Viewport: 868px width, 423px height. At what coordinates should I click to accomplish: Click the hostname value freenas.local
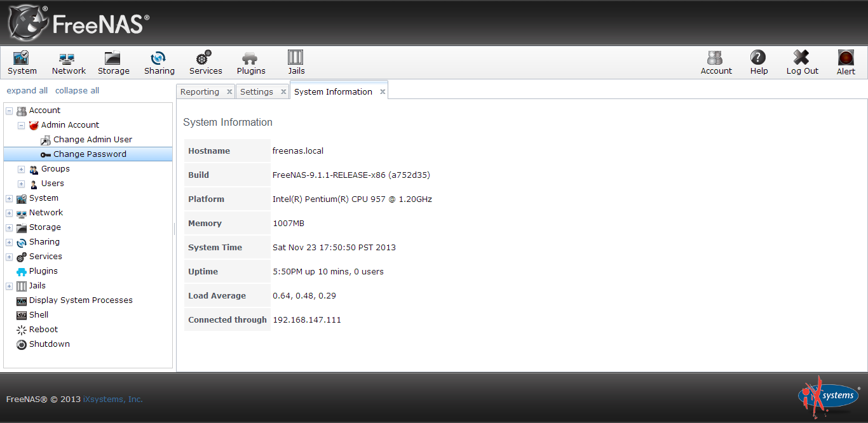tap(298, 151)
